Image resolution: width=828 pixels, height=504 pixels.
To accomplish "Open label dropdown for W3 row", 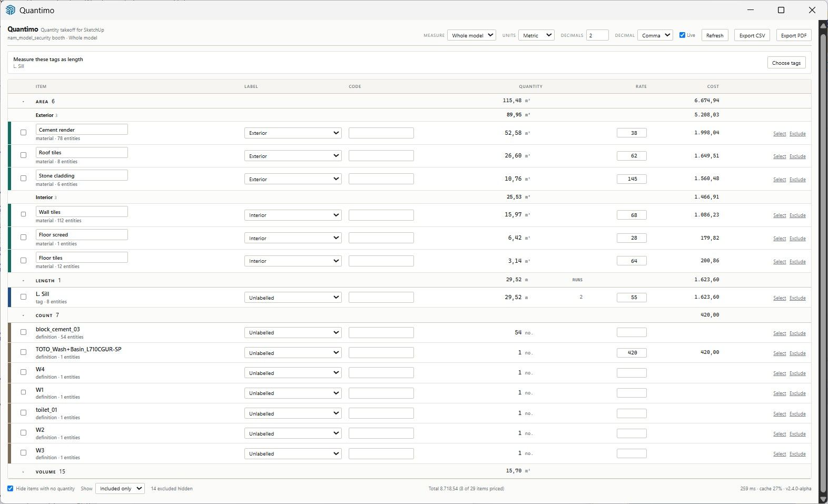I will click(x=293, y=453).
